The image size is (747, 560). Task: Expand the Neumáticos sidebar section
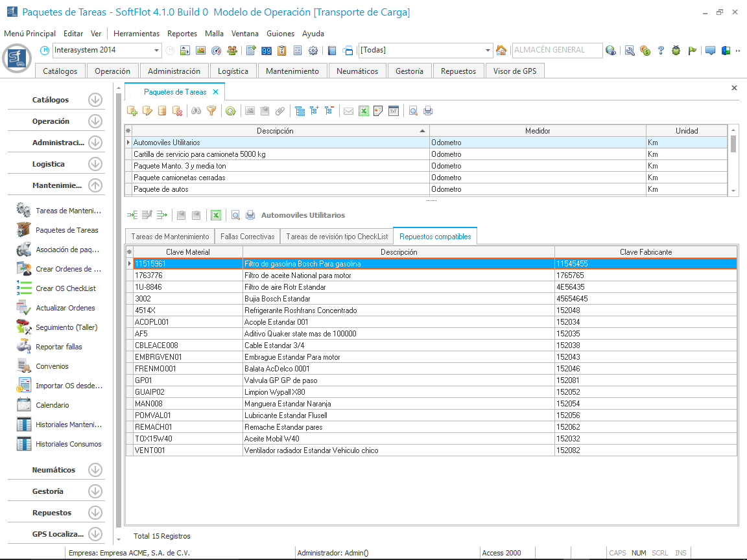pyautogui.click(x=95, y=470)
